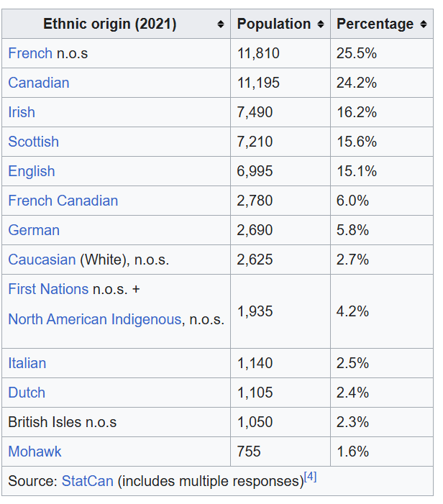Select the Percentage column header
This screenshot has height=504, width=443.
tap(382, 24)
